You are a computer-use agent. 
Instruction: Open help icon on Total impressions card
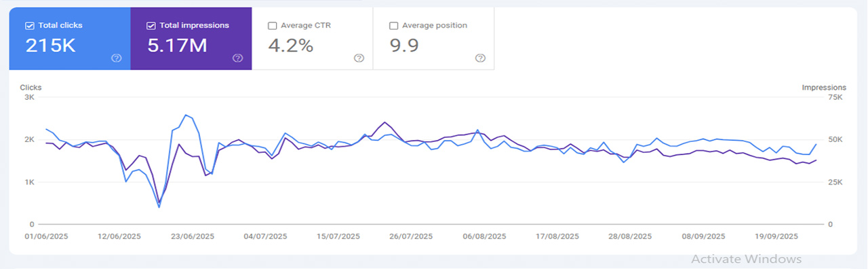tap(237, 58)
